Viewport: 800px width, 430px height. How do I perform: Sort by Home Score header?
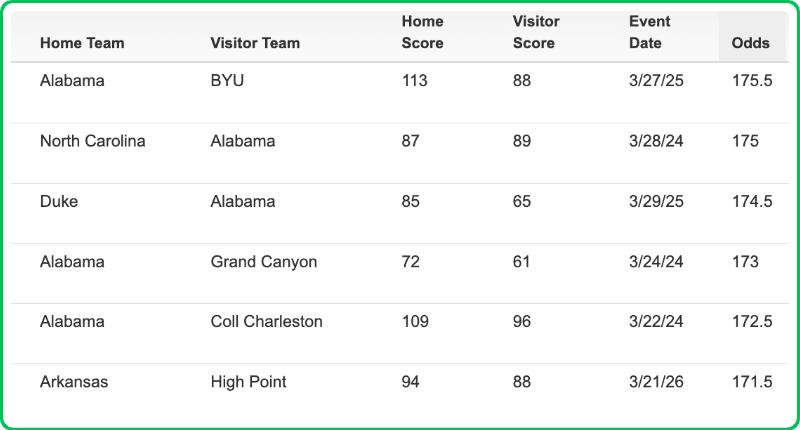tap(422, 32)
